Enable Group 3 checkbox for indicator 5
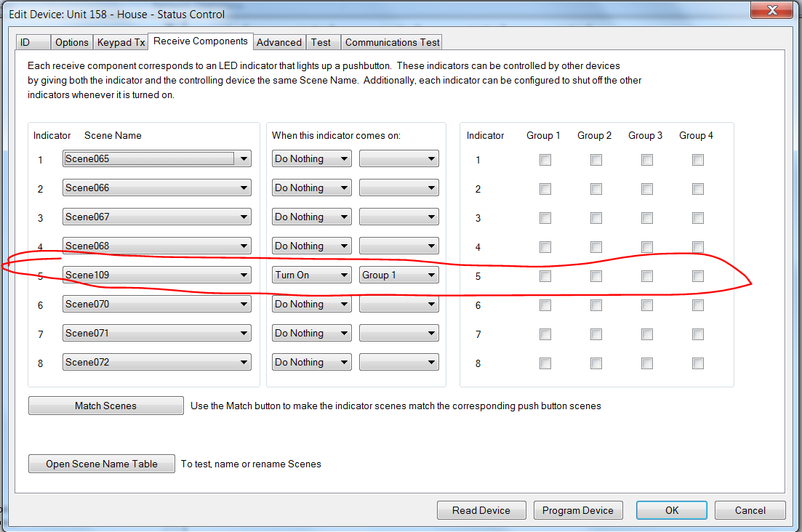 pyautogui.click(x=647, y=276)
